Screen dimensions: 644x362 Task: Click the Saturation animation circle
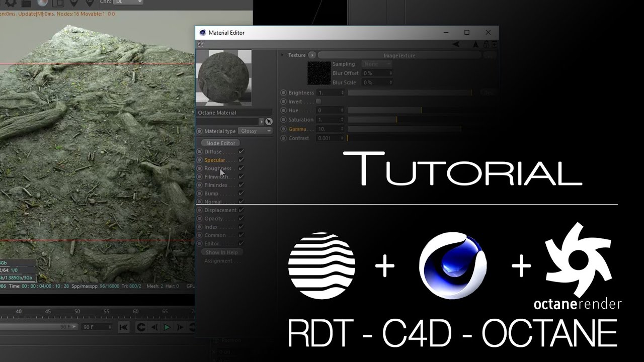click(284, 120)
